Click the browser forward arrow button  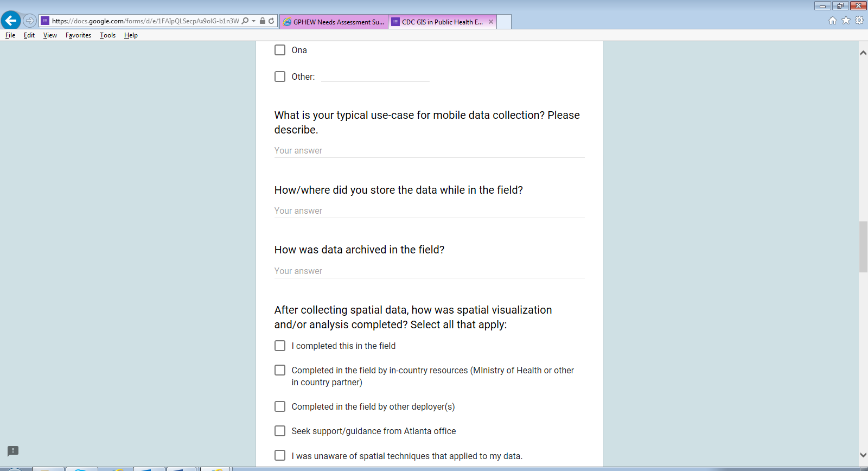point(30,21)
